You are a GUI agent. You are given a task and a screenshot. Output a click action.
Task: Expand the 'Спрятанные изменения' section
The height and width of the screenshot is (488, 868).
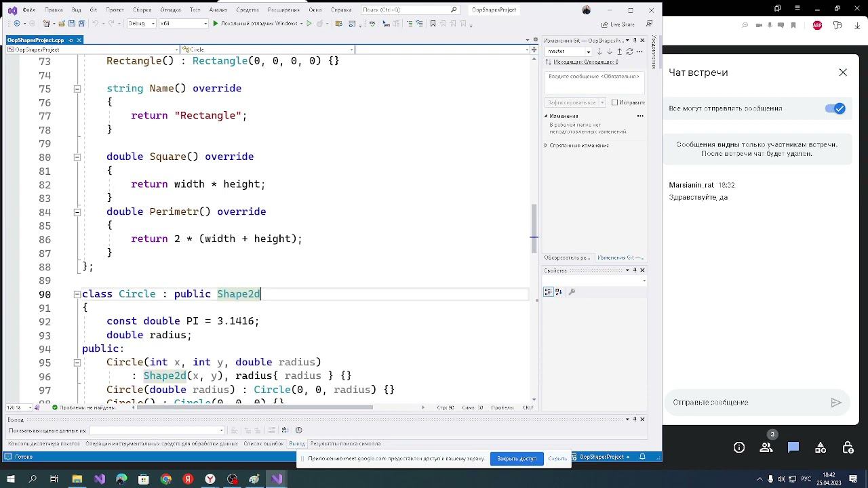pyautogui.click(x=546, y=145)
